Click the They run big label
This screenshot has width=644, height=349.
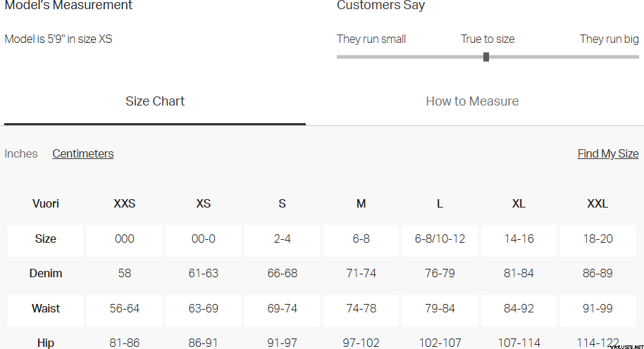pyautogui.click(x=609, y=39)
